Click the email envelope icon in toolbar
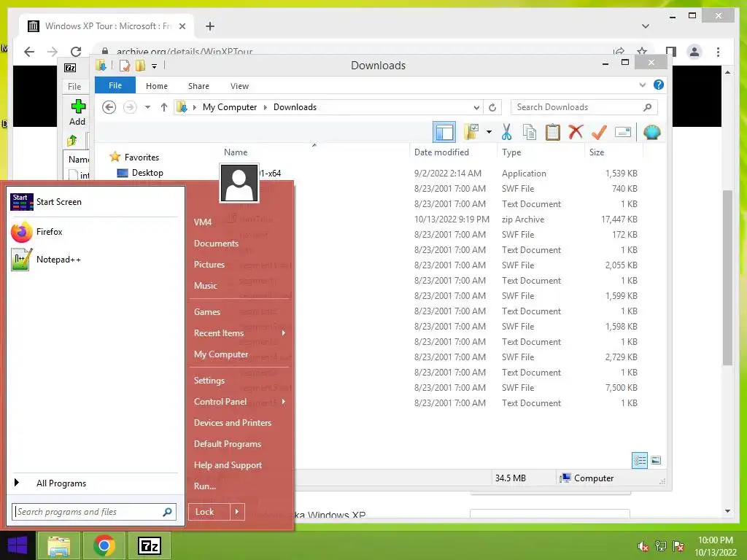Screen dimensions: 747x560 coord(623,132)
